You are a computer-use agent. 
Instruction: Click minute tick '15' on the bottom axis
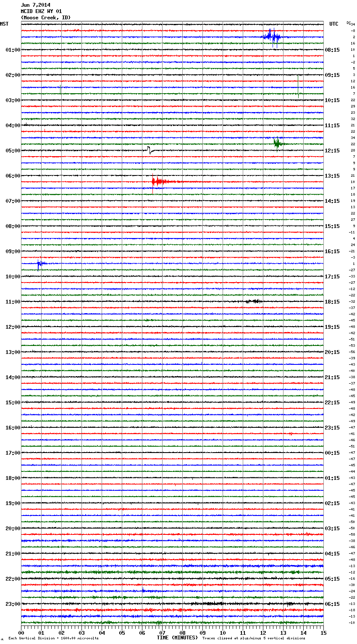coord(323,633)
